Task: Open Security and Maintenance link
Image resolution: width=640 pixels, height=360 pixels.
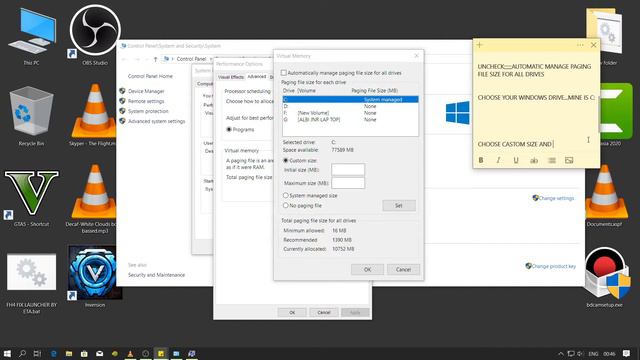Action: [156, 275]
